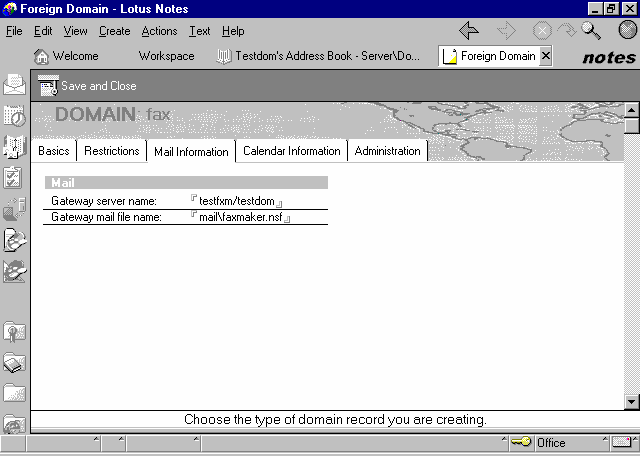Click the mail envelope icon in status bar
This screenshot has width=640, height=456.
coord(622,442)
